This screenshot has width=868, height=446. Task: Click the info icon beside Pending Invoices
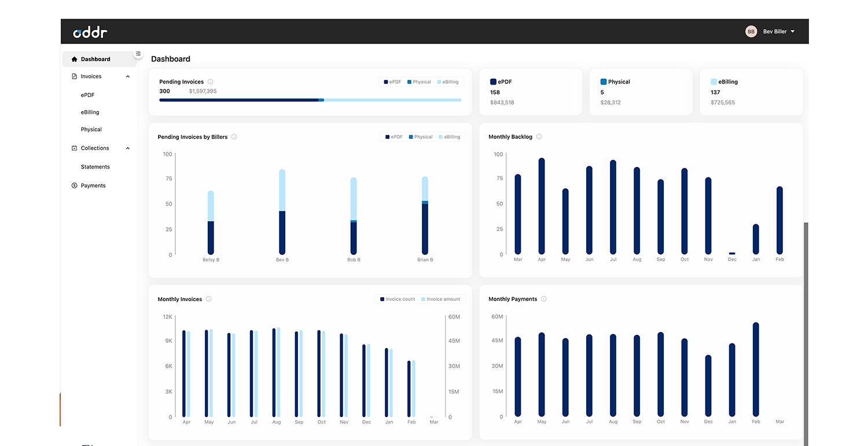click(210, 82)
